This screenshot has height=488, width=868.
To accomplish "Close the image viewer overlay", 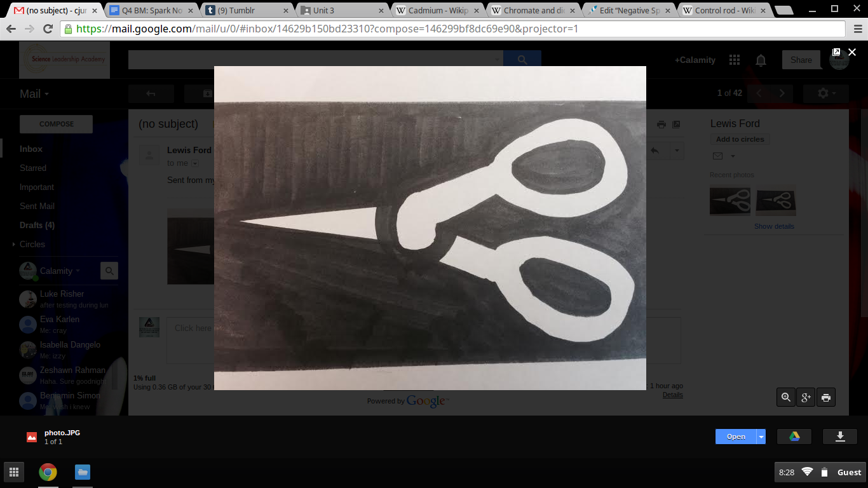I will (852, 52).
